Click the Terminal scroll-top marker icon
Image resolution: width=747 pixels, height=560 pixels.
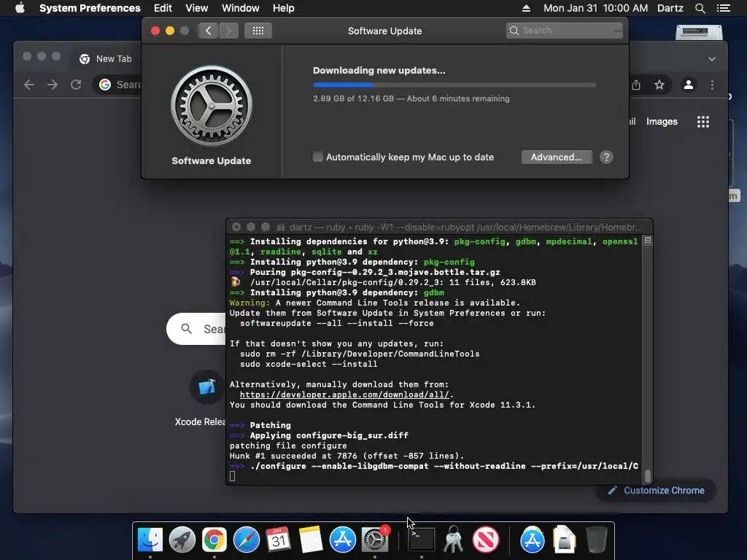click(x=648, y=241)
